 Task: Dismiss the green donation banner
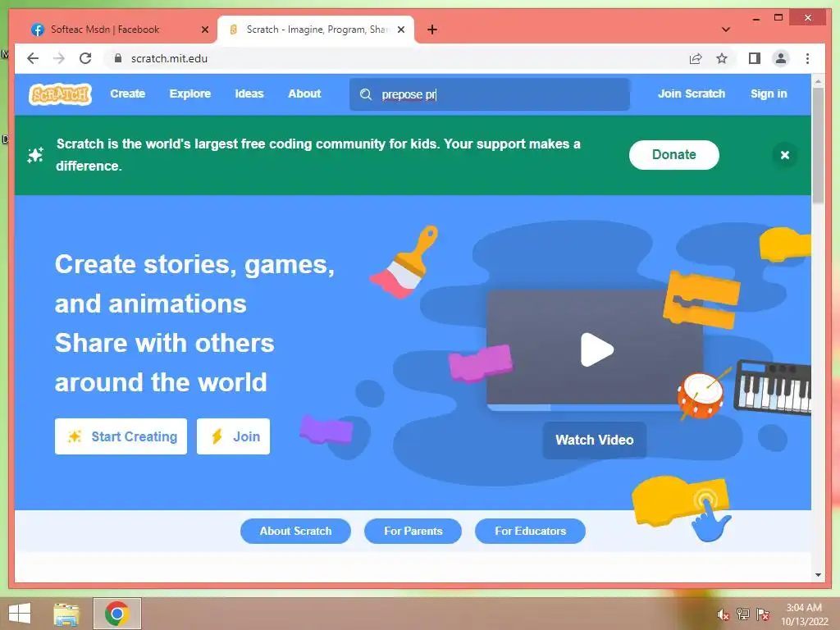point(785,155)
